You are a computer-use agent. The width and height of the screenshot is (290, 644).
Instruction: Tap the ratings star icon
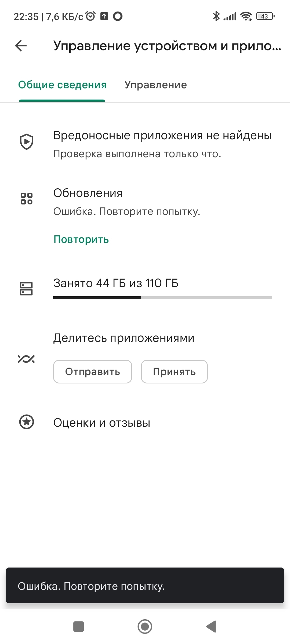coord(27,422)
